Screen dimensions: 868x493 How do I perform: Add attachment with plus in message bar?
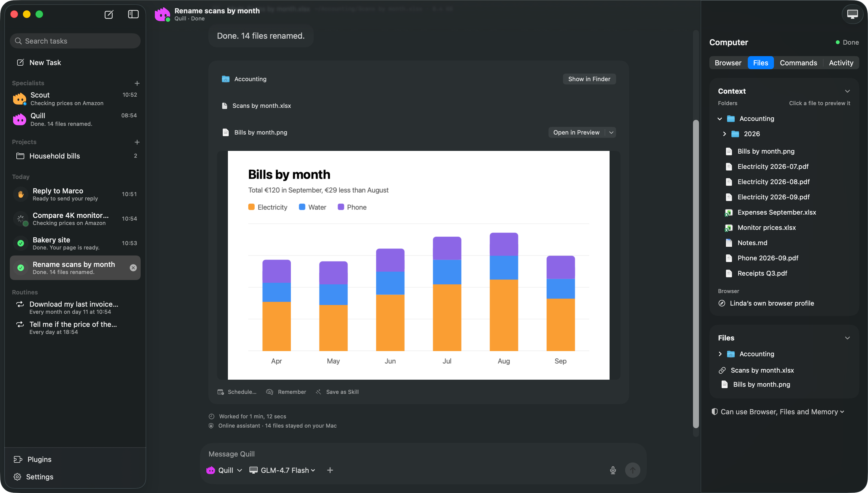[330, 470]
